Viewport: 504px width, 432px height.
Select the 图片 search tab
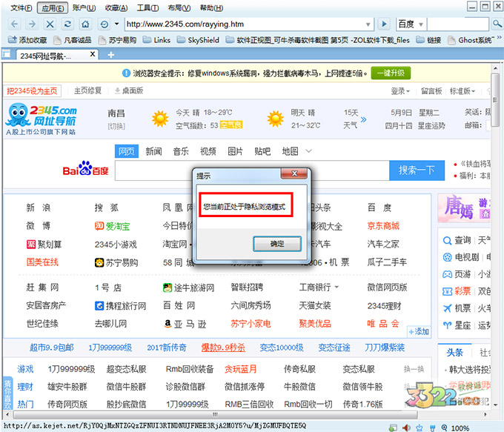click(235, 151)
